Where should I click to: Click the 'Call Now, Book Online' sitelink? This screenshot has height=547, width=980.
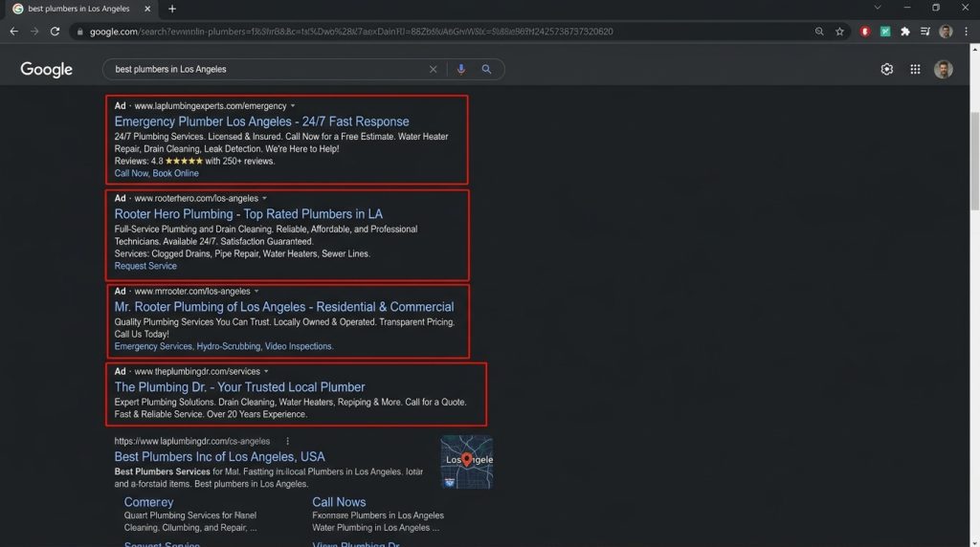coord(156,174)
